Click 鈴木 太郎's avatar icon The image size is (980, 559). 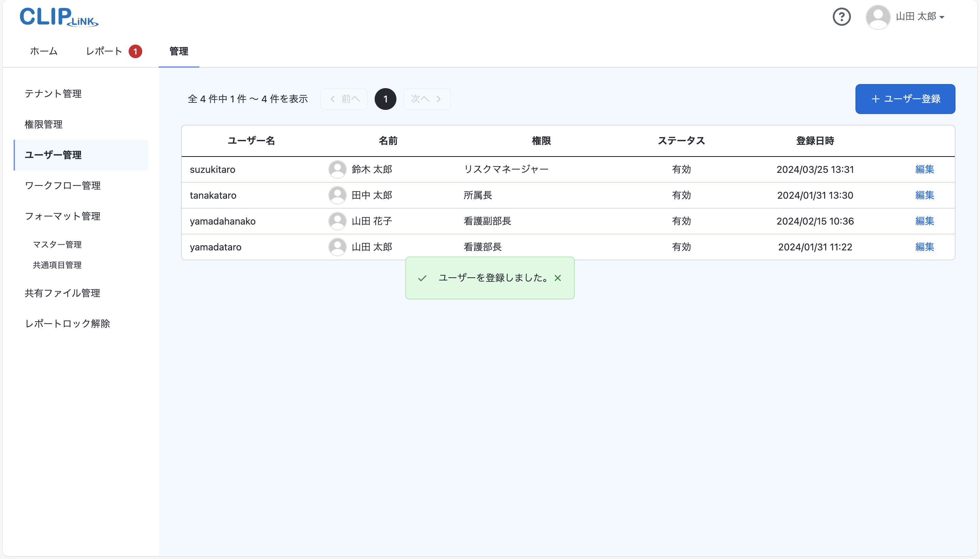(x=338, y=169)
